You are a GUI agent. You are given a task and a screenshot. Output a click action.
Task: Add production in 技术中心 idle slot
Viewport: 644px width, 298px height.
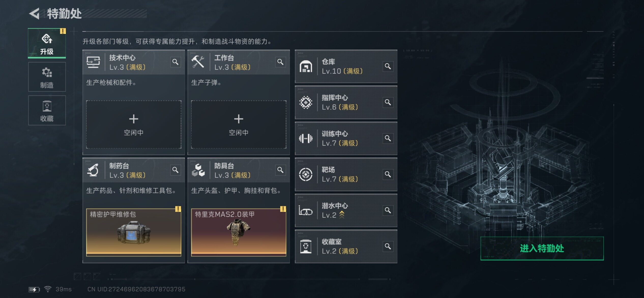(x=134, y=124)
